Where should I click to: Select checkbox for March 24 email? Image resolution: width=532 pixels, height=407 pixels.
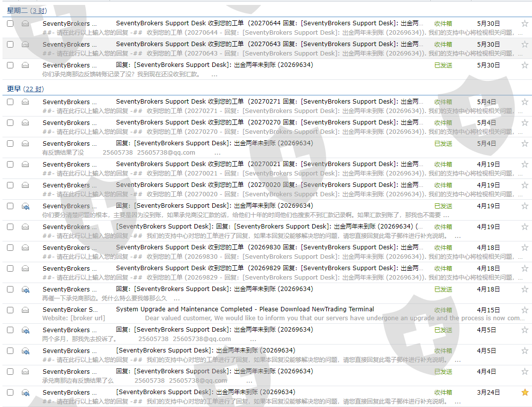coord(10,393)
